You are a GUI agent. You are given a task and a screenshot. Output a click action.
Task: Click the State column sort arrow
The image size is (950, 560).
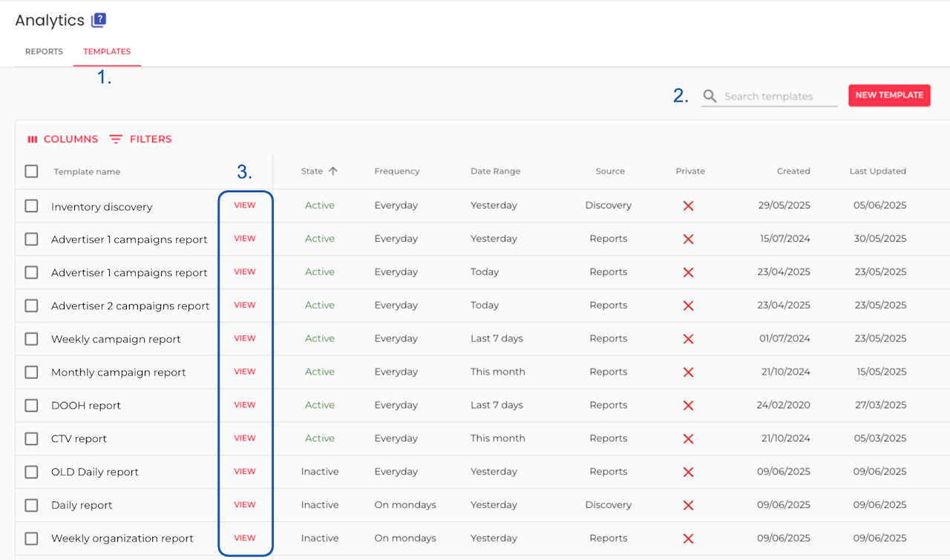pos(333,171)
